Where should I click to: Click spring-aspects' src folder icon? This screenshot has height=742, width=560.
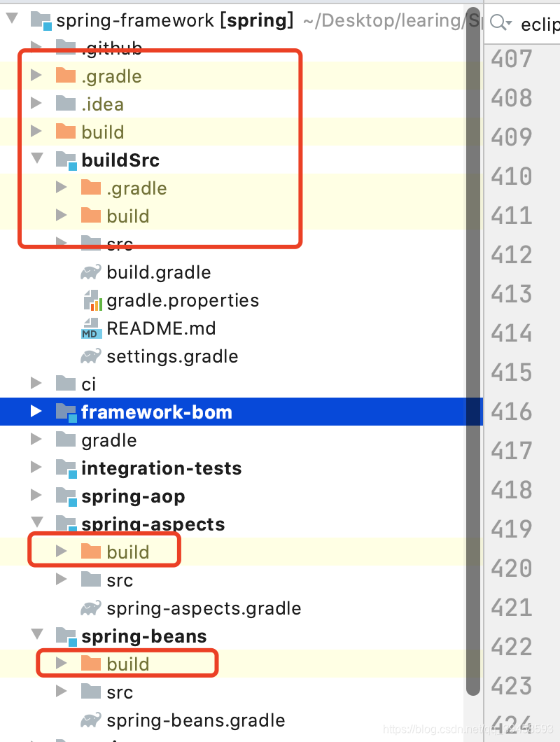point(91,579)
